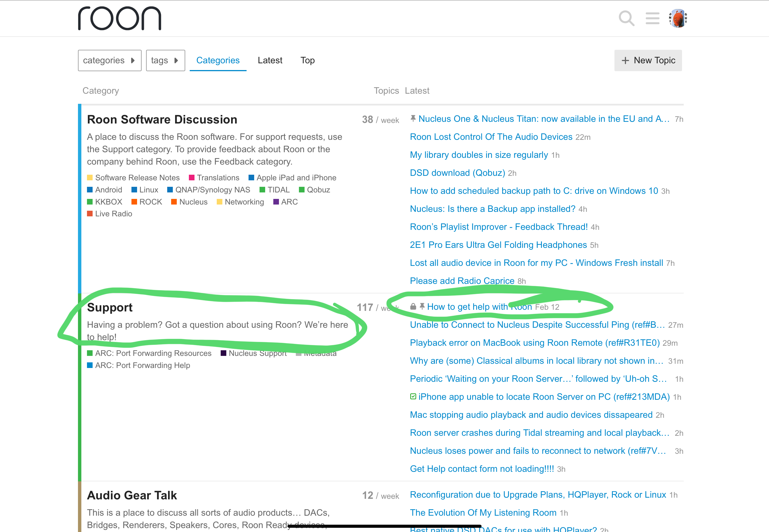Click the New Topic button
Image resolution: width=769 pixels, height=532 pixels.
[x=648, y=60]
